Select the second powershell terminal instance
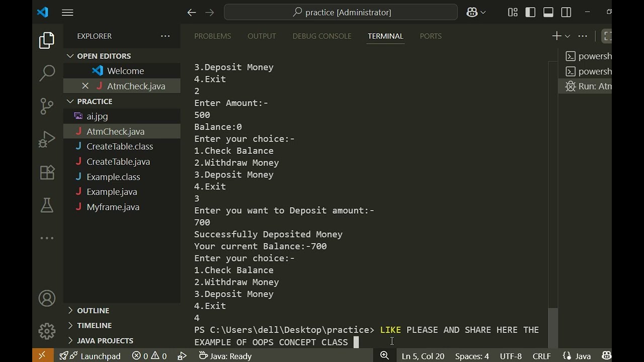The height and width of the screenshot is (362, 644). pyautogui.click(x=586, y=71)
